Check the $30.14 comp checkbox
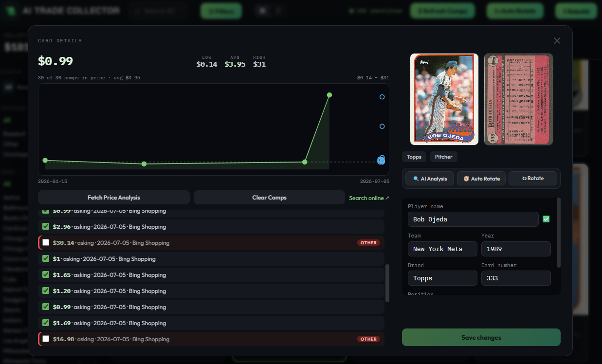Viewport: 602px width, 364px height. pos(46,242)
